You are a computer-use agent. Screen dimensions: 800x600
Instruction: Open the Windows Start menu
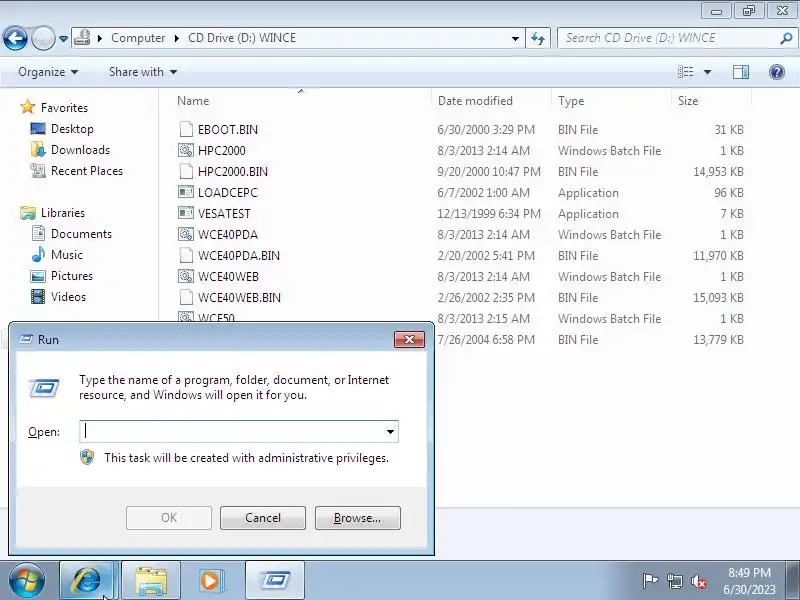pos(27,581)
